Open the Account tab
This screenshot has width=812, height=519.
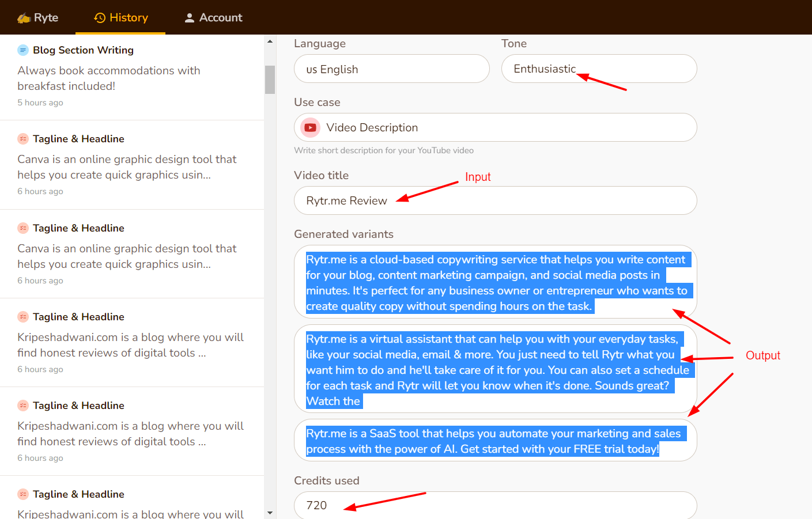(x=213, y=18)
